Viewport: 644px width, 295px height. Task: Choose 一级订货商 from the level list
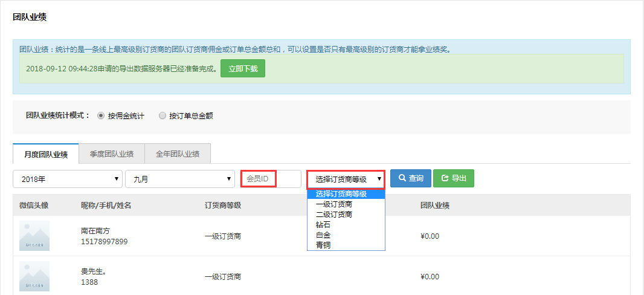[x=334, y=204]
